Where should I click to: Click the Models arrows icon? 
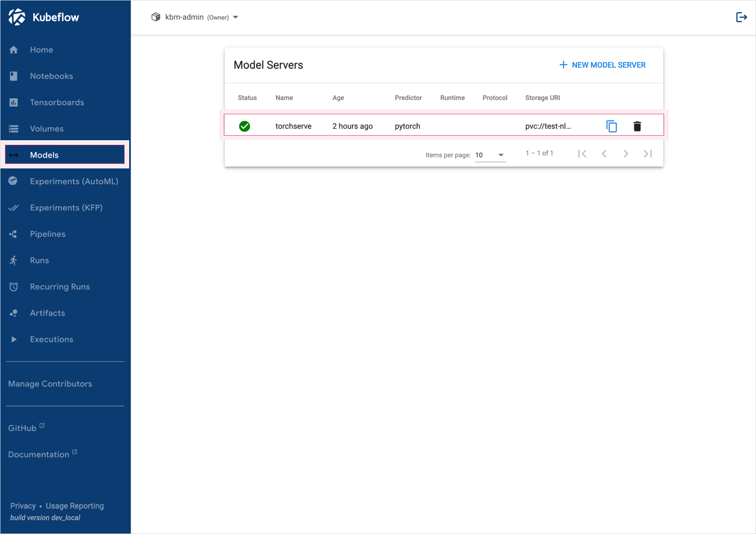tap(14, 155)
